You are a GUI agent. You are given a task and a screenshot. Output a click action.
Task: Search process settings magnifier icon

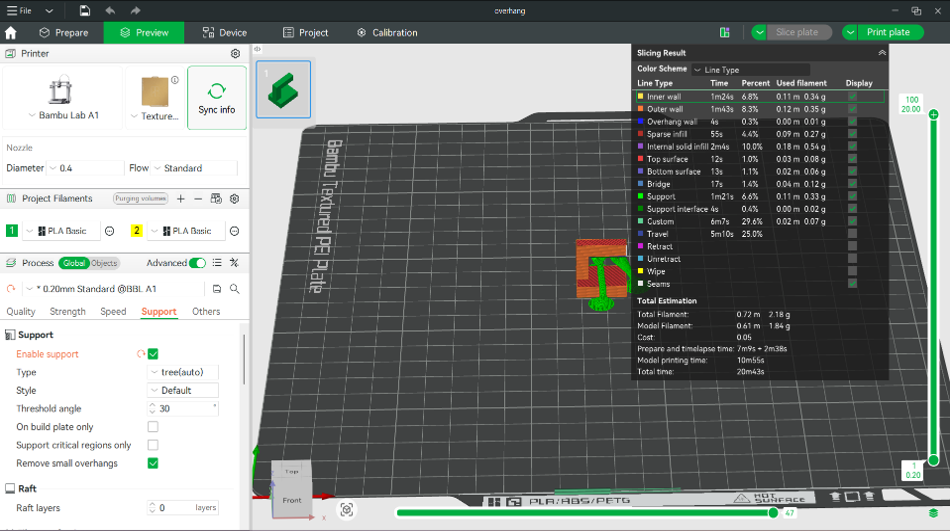tap(234, 289)
